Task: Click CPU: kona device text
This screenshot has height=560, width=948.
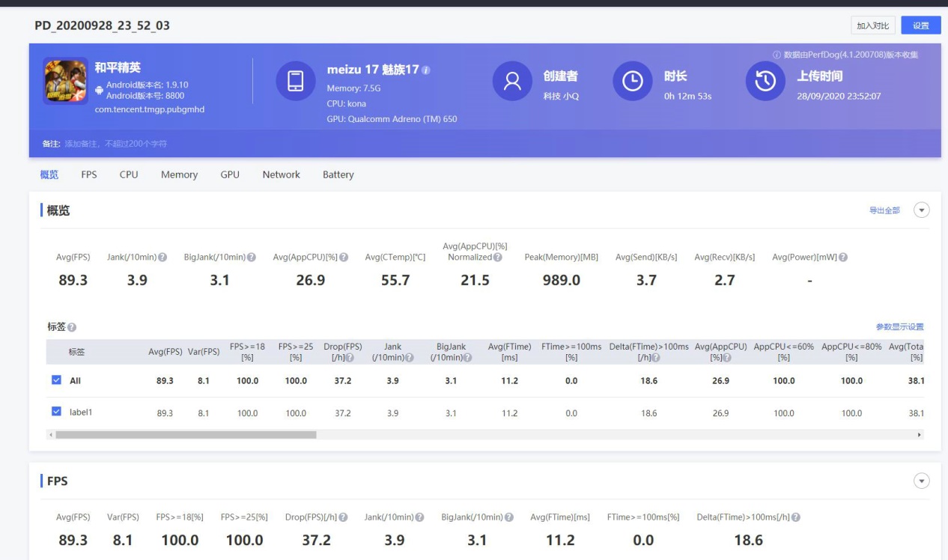Action: (x=346, y=103)
